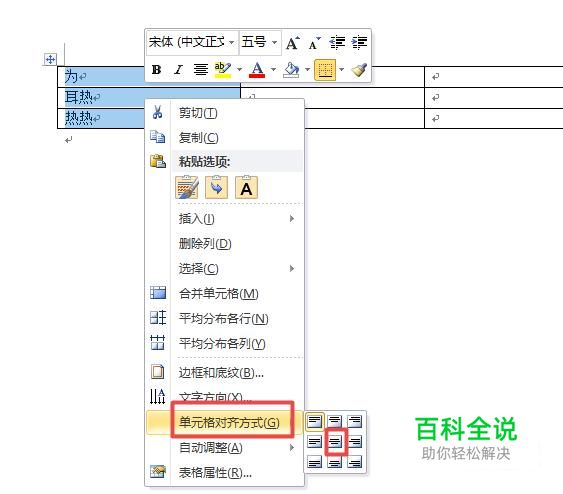Click the borders button in mini toolbar
The image size is (563, 494).
coord(325,69)
